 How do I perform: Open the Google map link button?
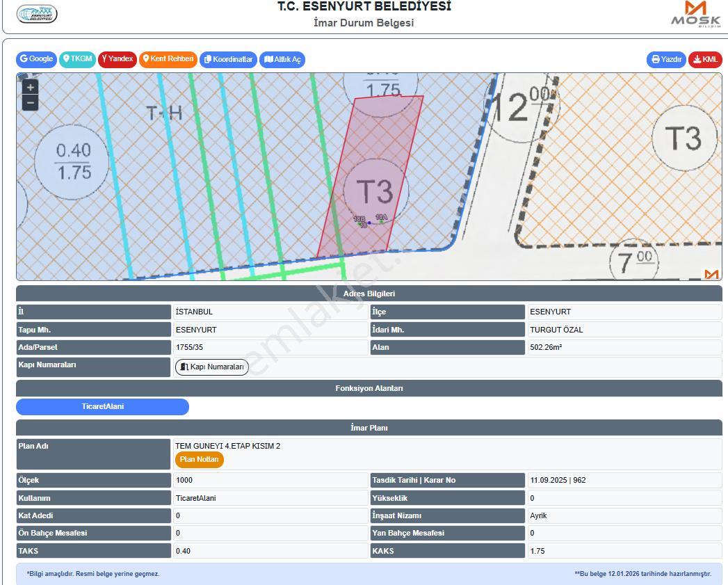click(x=36, y=59)
